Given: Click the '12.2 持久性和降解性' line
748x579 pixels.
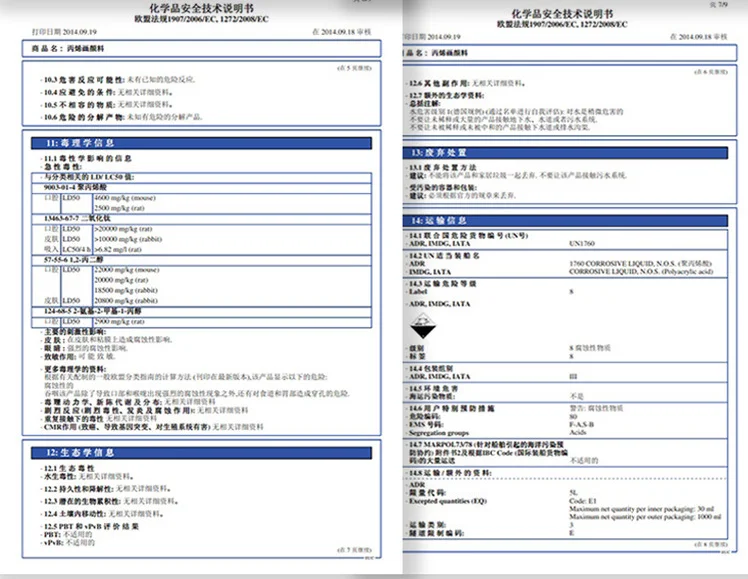Looking at the screenshot, I should point(107,489).
